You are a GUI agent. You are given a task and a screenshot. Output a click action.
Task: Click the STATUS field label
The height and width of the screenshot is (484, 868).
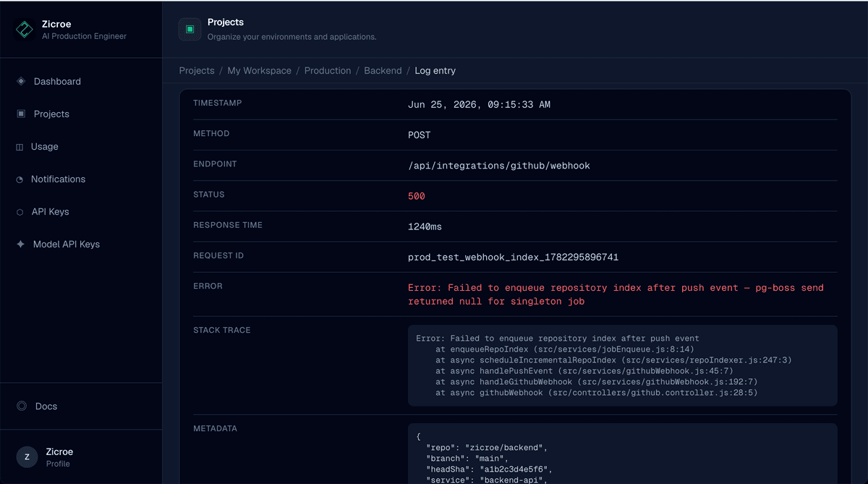click(209, 194)
